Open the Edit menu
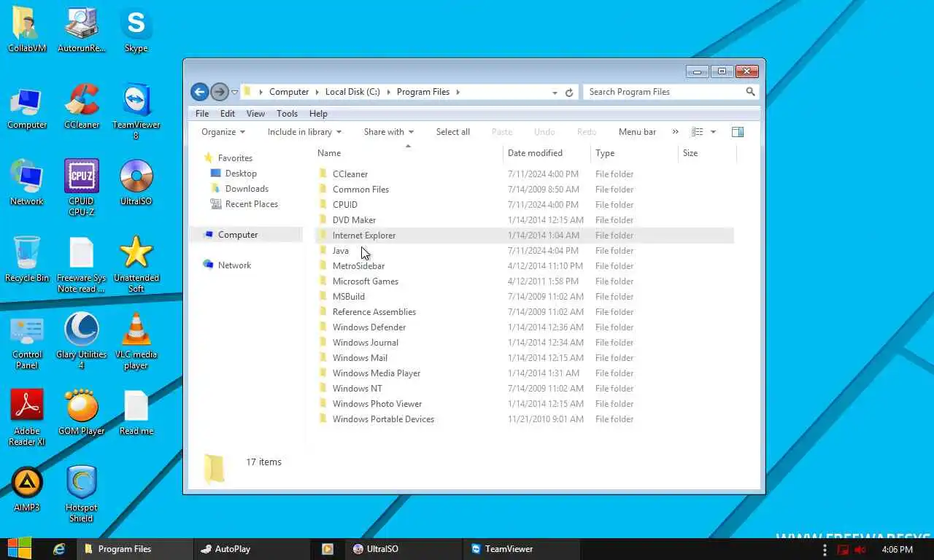This screenshot has width=934, height=560. point(228,114)
